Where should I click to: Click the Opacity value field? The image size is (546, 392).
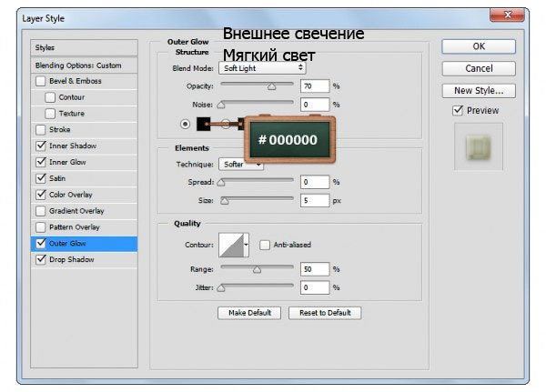315,86
